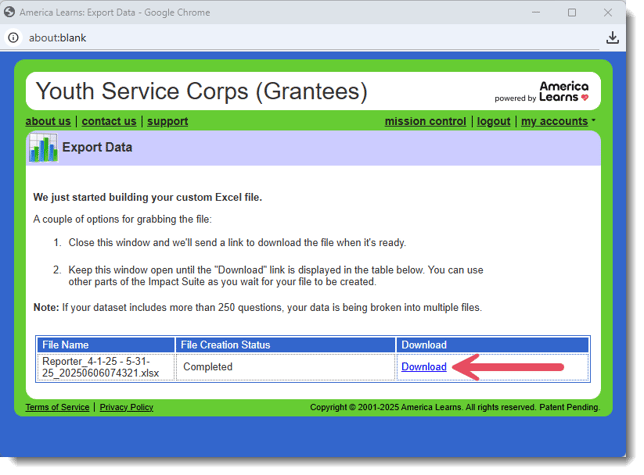644x475 pixels.
Task: Go to the 'contact us' page
Action: pos(109,121)
